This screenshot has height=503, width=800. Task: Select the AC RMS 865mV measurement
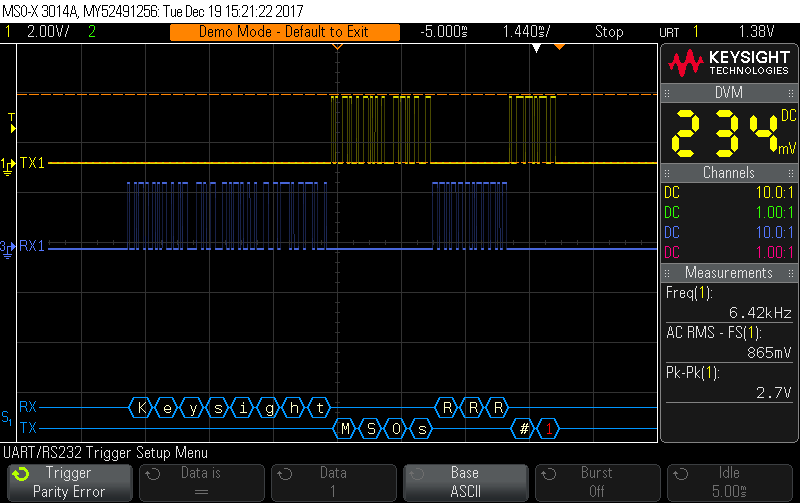729,343
